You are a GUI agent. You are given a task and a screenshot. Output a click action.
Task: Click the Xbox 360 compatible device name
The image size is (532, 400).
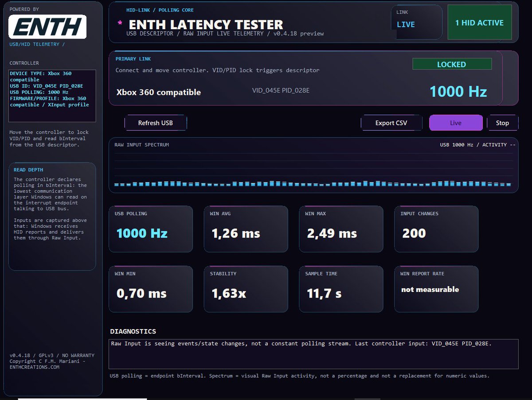coord(158,92)
